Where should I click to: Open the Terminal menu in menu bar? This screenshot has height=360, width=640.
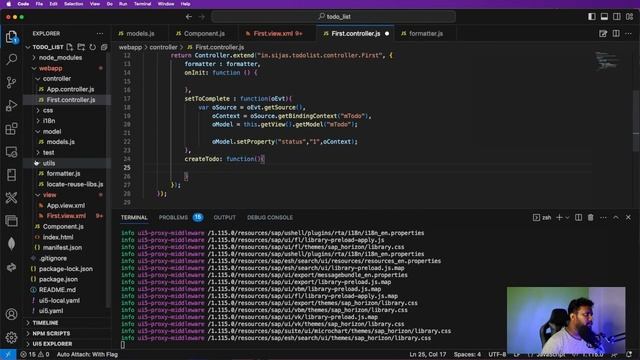142,4
